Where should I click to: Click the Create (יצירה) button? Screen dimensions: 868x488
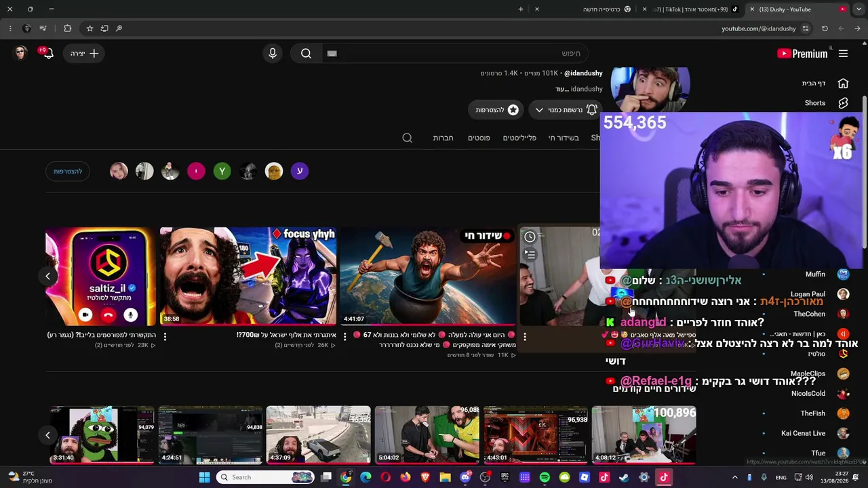coord(85,54)
